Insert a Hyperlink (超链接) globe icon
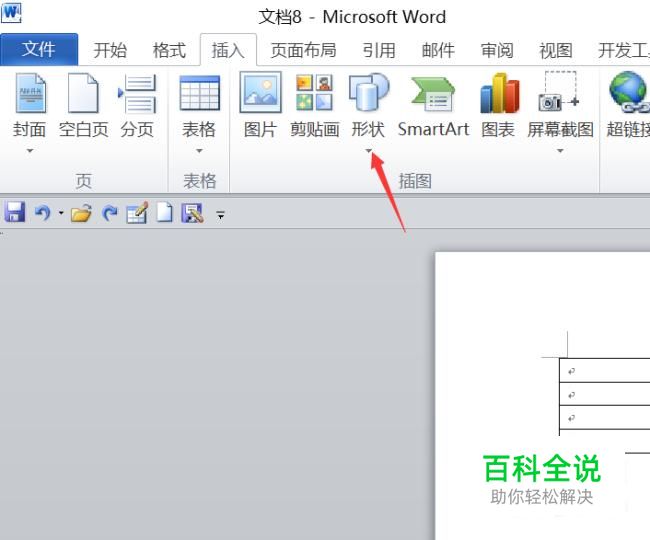The image size is (650, 540). pos(629,92)
